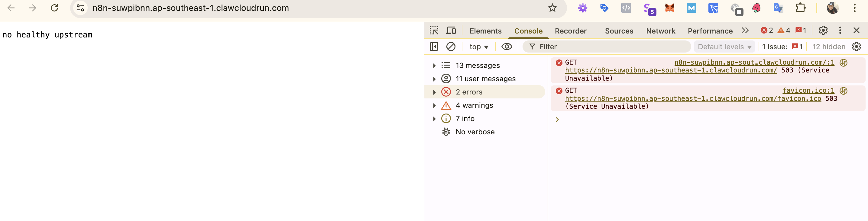Expand the 13 messages group
868x221 pixels.
[x=434, y=66]
